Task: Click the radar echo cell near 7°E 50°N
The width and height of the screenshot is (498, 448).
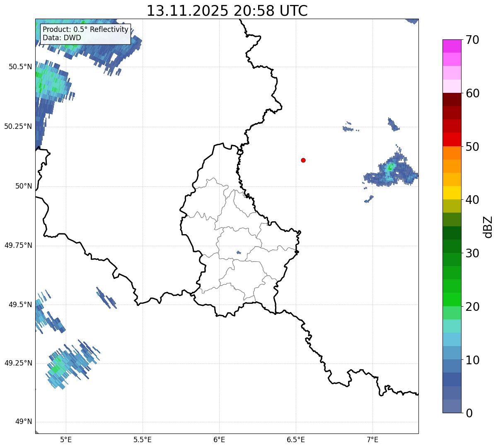Action: 391,170
